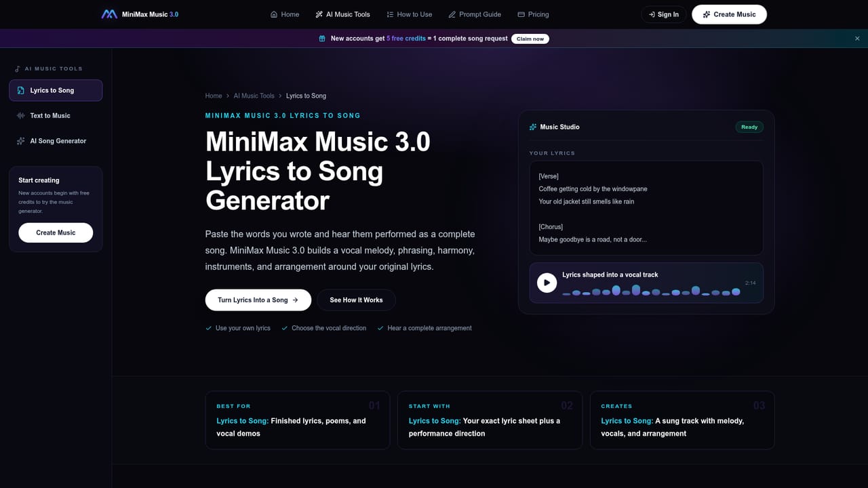Viewport: 868px width, 488px height.
Task: Click the waveform of the vocal track
Action: (651, 291)
